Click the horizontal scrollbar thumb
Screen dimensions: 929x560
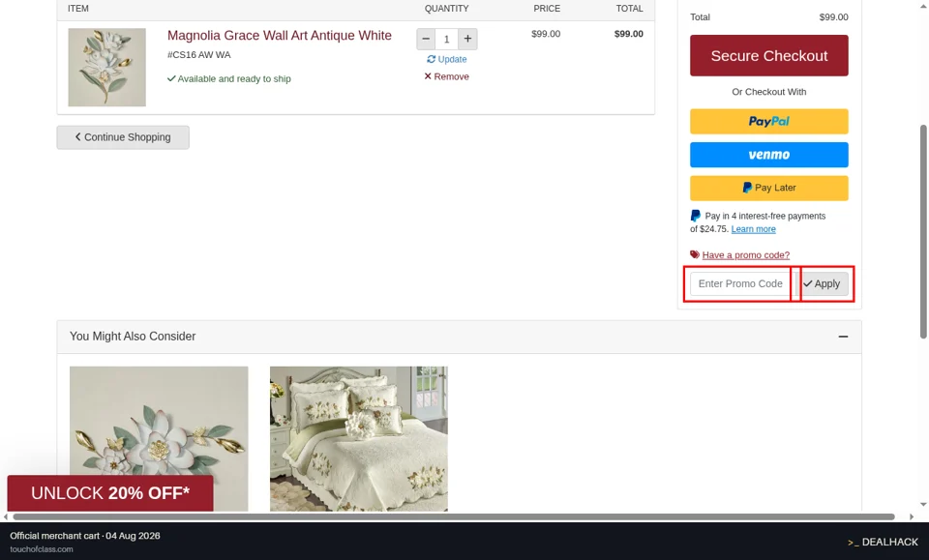pyautogui.click(x=454, y=516)
